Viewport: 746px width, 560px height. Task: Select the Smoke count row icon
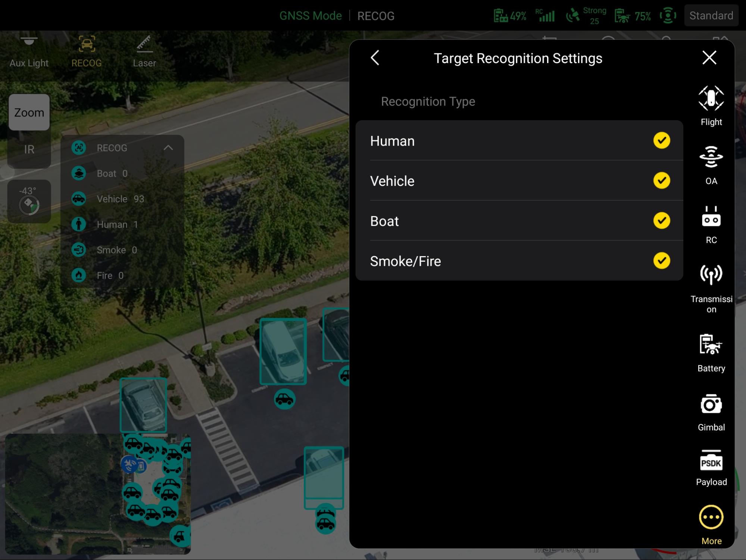(x=79, y=250)
